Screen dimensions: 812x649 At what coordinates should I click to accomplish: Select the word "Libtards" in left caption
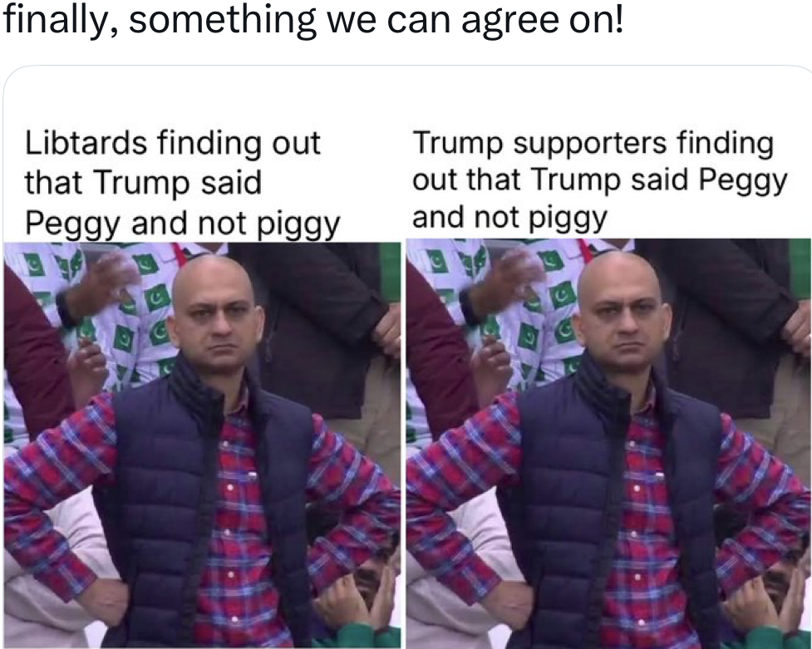point(86,142)
